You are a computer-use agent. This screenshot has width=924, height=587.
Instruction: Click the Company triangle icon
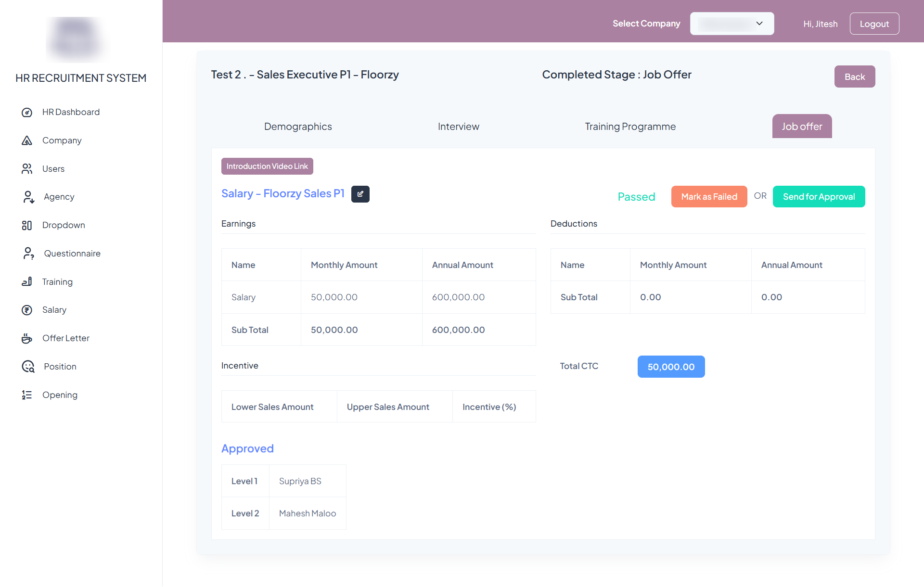tap(27, 140)
